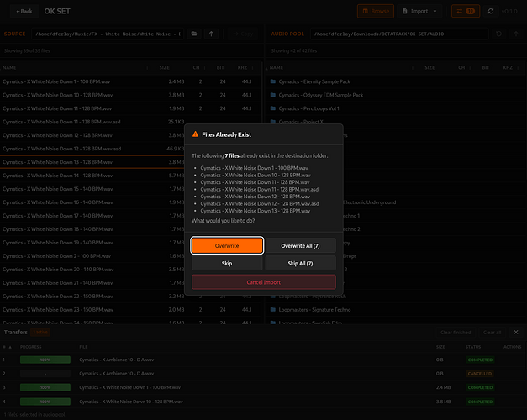Image resolution: width=527 pixels, height=420 pixels.
Task: Click the Copy button in source toolbar
Action: tap(243, 34)
